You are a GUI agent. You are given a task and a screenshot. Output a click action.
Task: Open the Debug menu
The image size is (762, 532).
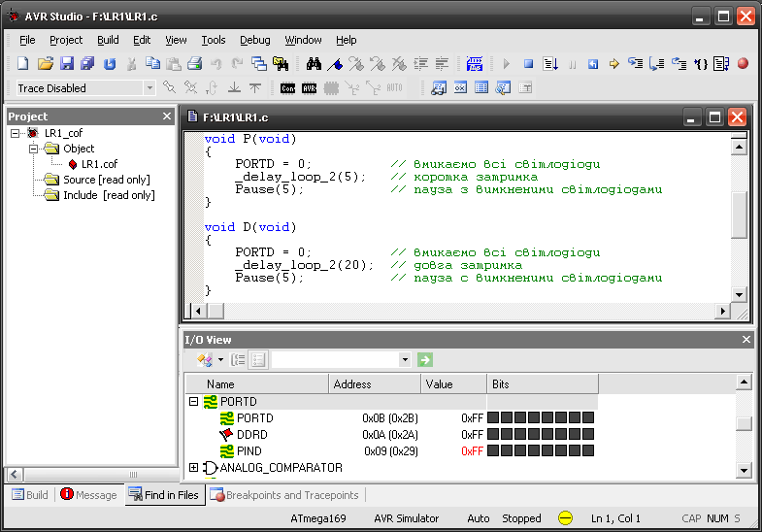pyautogui.click(x=255, y=40)
